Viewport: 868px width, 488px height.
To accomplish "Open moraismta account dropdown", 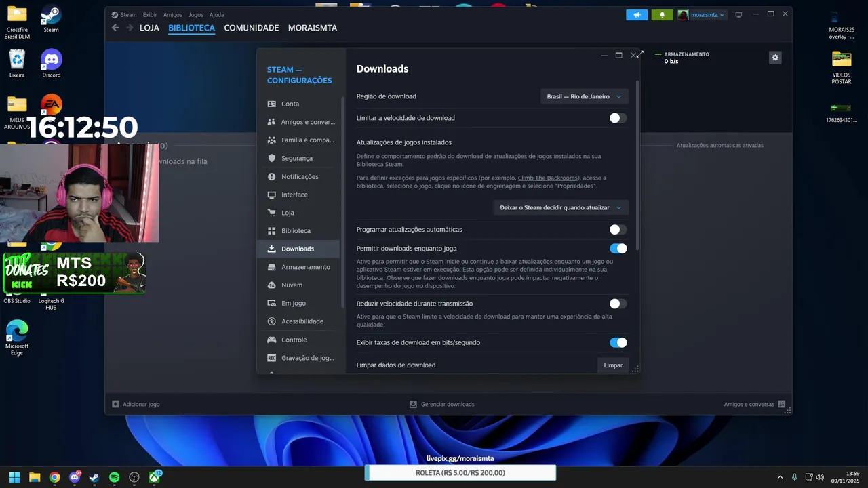I will pos(702,14).
